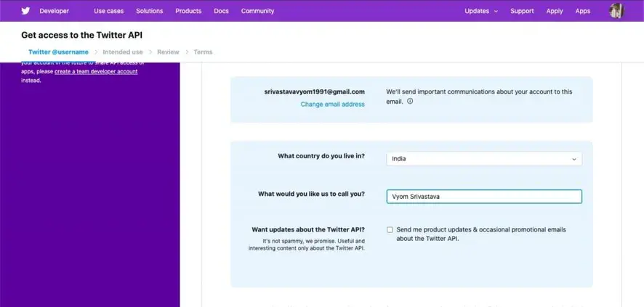Image resolution: width=644 pixels, height=307 pixels.
Task: Open the Support page
Action: point(522,11)
